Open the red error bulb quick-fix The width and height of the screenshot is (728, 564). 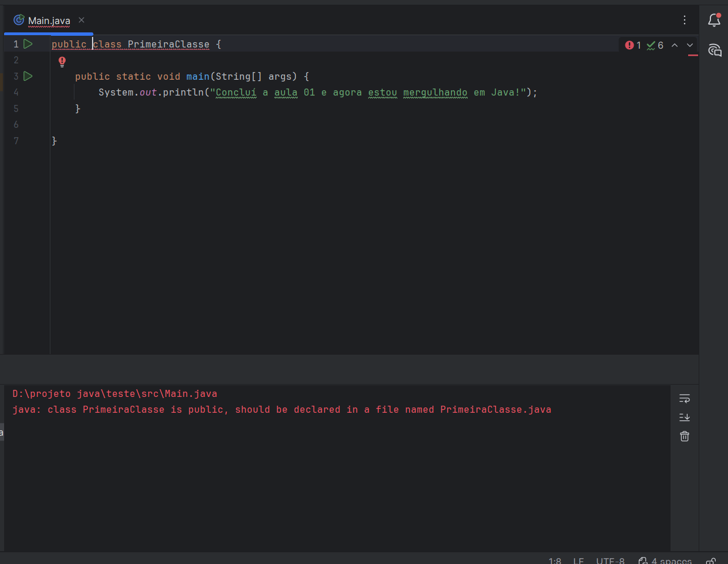tap(62, 61)
